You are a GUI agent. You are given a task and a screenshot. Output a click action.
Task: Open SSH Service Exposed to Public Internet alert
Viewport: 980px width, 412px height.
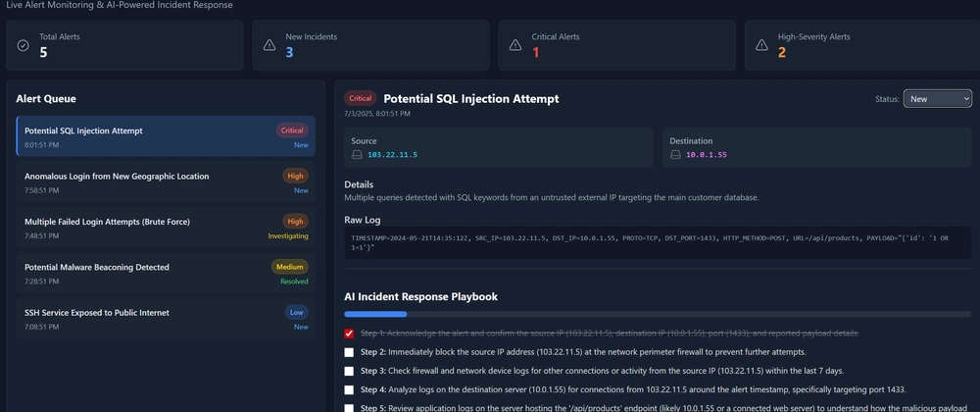(166, 318)
